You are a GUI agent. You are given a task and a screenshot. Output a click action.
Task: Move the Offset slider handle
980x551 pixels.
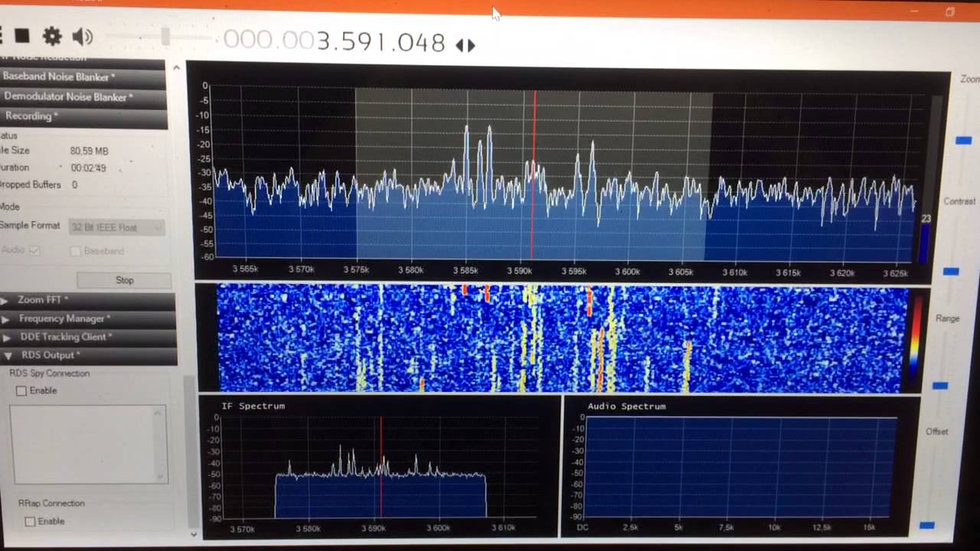[x=926, y=525]
